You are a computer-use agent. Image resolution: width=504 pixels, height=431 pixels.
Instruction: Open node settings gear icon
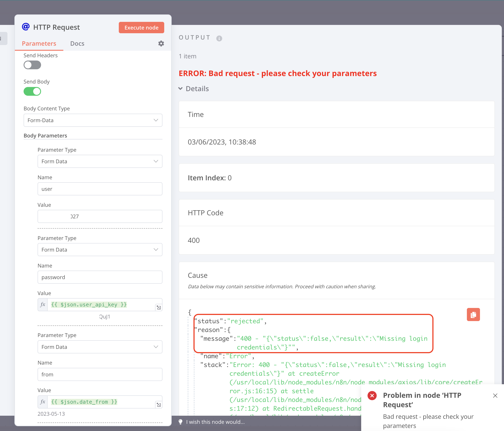[x=161, y=43]
